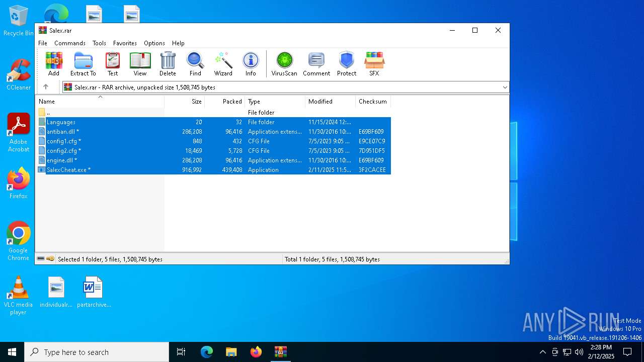Open the notification center icon
Viewport: 644px width, 362px height.
click(x=627, y=352)
